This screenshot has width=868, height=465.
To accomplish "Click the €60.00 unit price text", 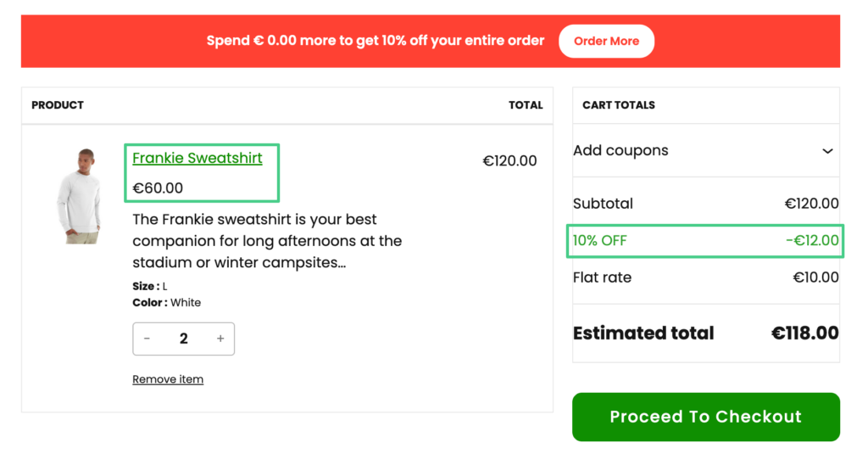I will [x=158, y=188].
